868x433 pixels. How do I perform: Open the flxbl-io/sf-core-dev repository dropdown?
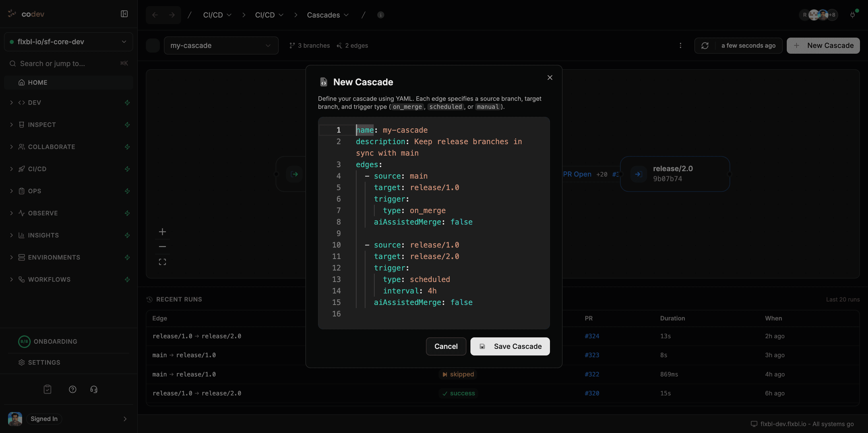click(x=68, y=42)
